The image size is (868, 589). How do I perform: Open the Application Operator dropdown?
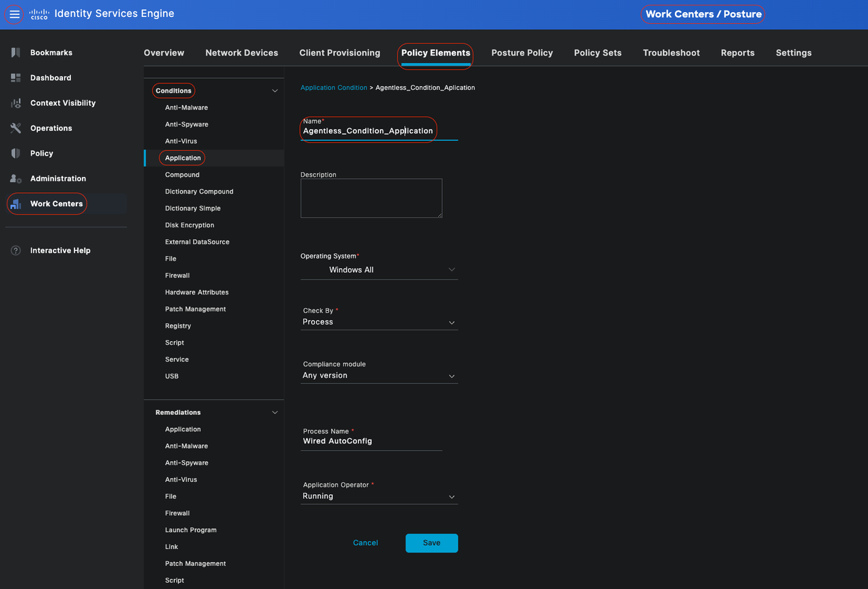[x=379, y=496]
